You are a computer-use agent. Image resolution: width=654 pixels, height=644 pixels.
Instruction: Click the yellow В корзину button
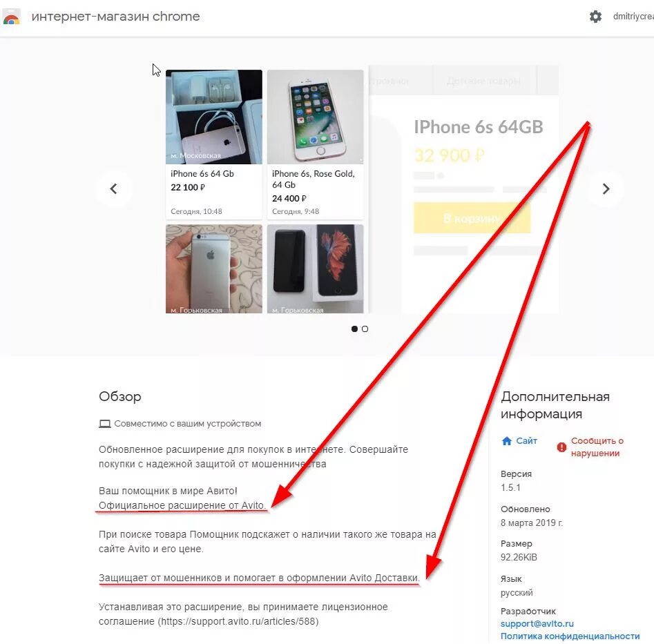(x=472, y=218)
